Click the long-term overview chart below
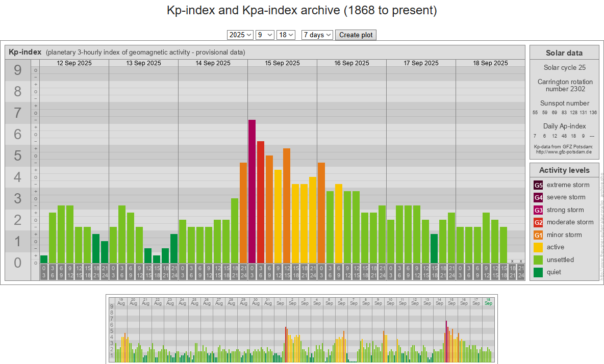Viewport: 604px width, 364px height. click(301, 329)
